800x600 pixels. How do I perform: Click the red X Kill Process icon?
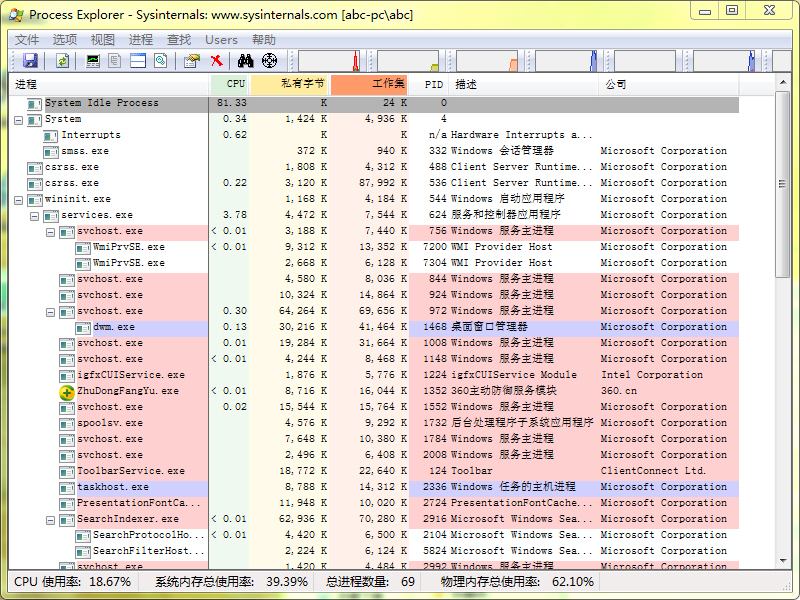pos(217,61)
